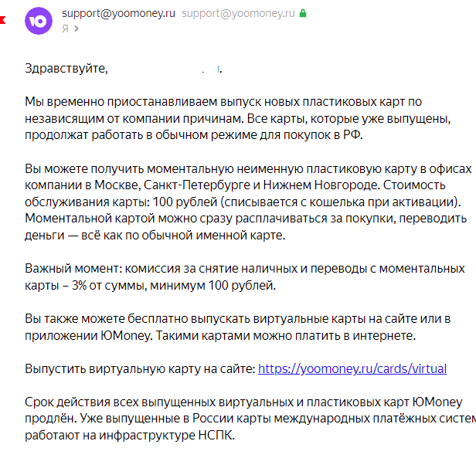Click the word Санкт-Петербурге
Screen dimensions: 476x458
197,185
